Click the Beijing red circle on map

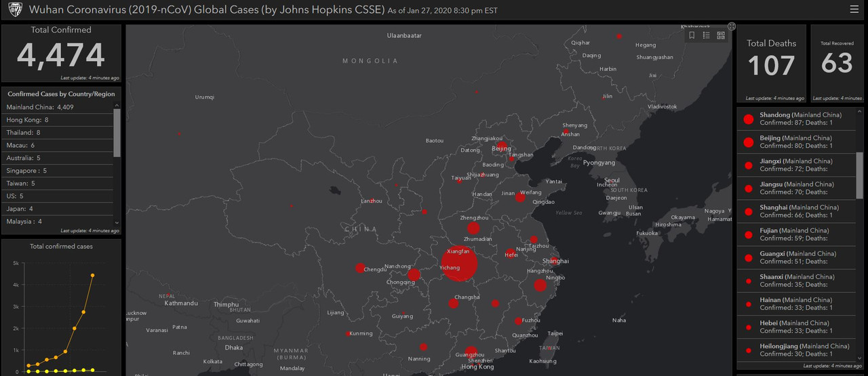pyautogui.click(x=502, y=147)
